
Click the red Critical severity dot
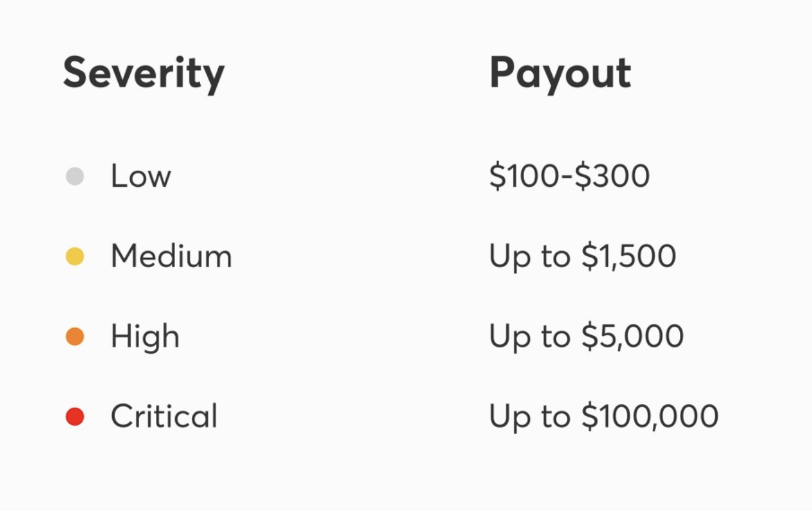[75, 417]
